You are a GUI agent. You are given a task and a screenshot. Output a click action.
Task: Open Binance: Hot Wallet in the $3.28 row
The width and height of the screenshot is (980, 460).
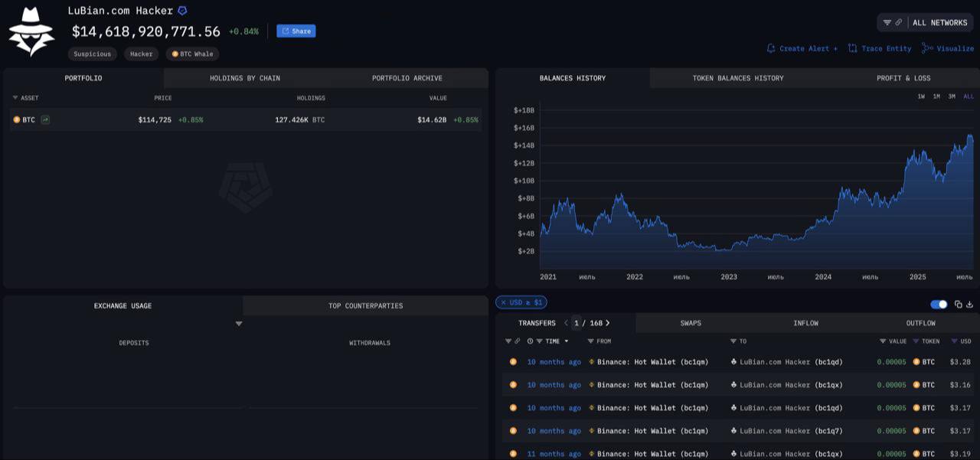tap(652, 362)
